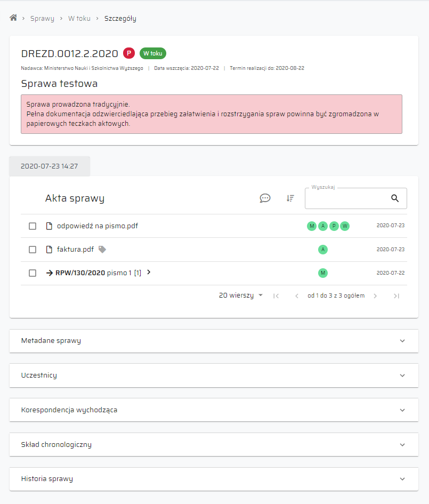Click the search magnifier icon
Screen dimensions: 429x504
pos(395,198)
